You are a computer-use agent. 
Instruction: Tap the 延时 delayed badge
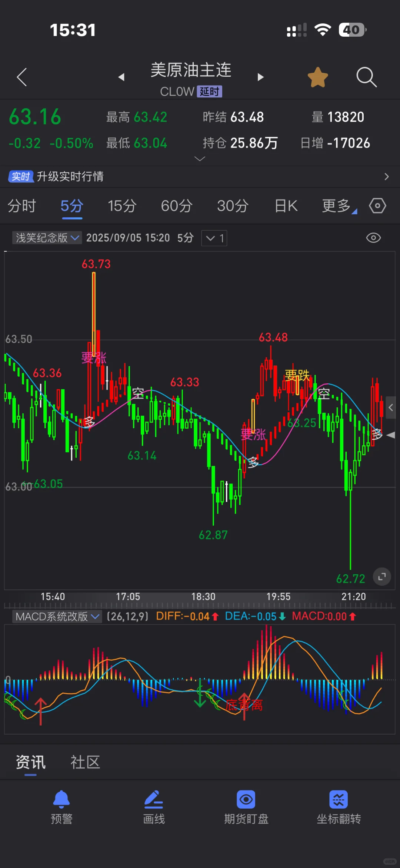pyautogui.click(x=209, y=91)
